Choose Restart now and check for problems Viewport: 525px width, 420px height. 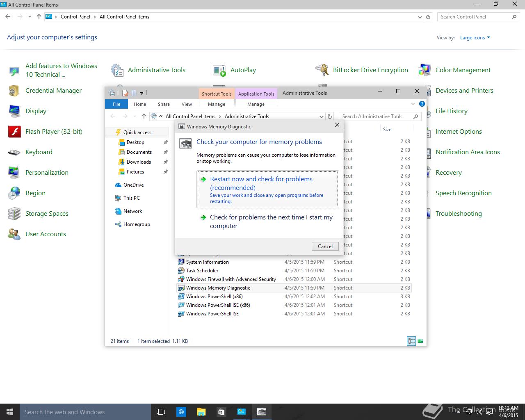pos(268,189)
